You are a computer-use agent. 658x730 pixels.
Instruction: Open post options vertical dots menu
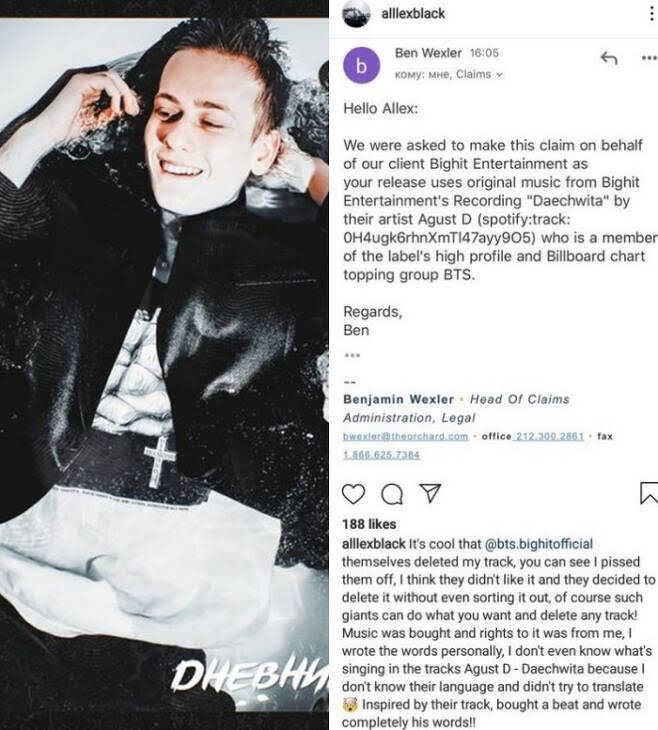click(651, 14)
